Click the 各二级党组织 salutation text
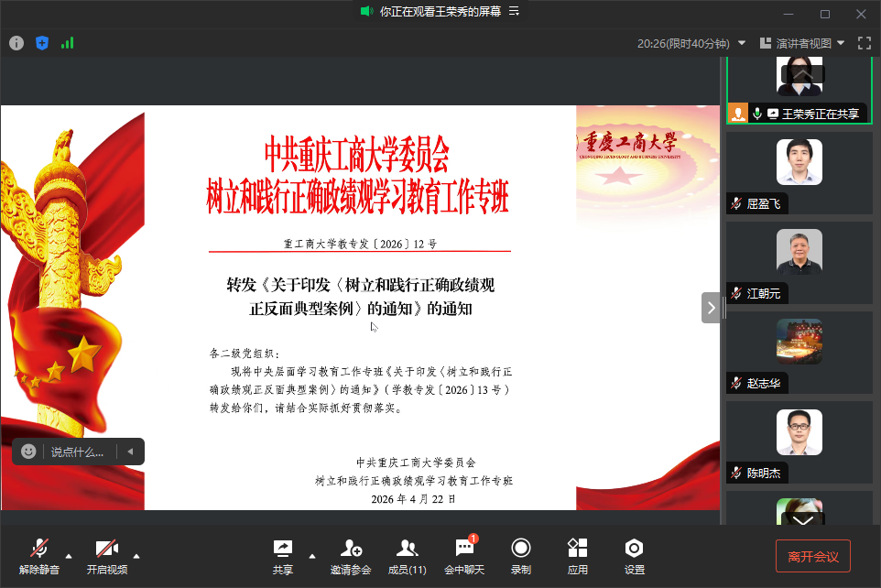The width and height of the screenshot is (881, 588). 245,354
